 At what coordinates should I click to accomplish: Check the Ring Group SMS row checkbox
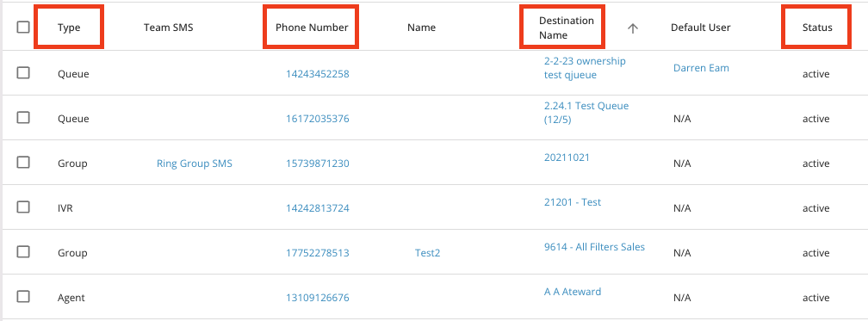[22, 162]
